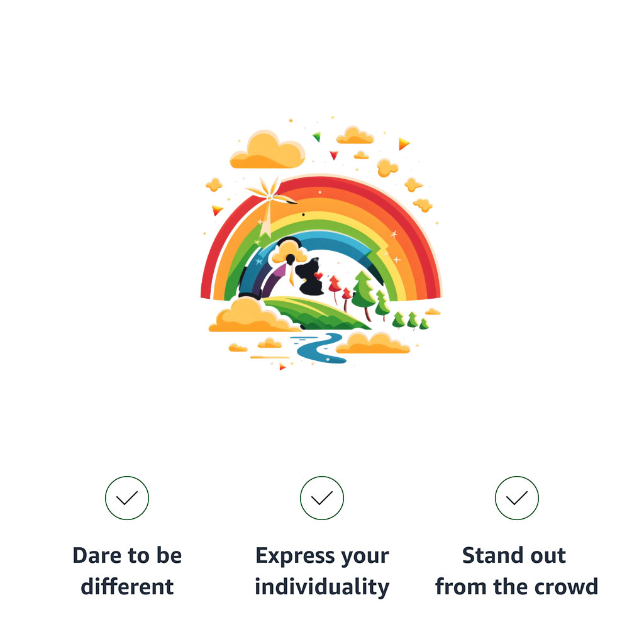This screenshot has height=644, width=644.
Task: Click the tall green pine tree
Action: point(362,291)
